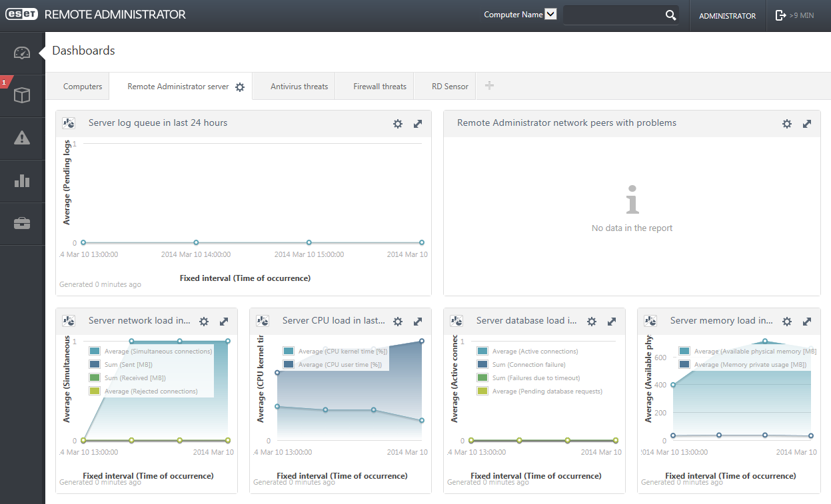Click the ESET Remote Administrator logo
The height and width of the screenshot is (504, 831).
[96, 15]
